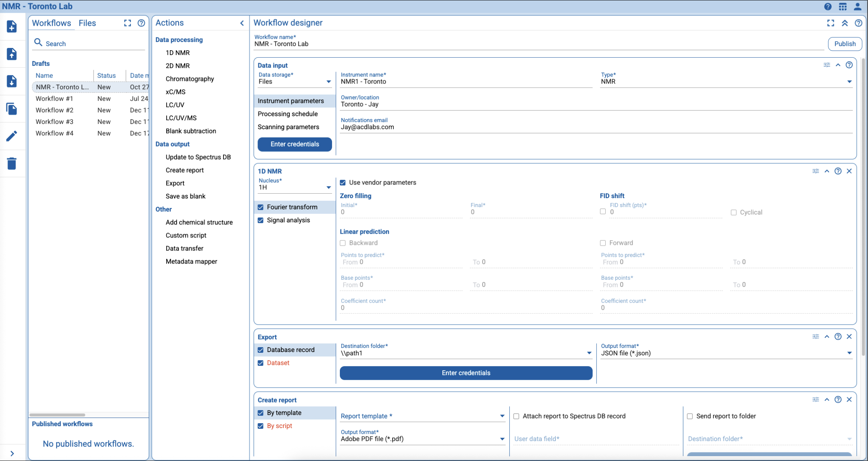Click the apps grid icon in title bar
This screenshot has width=868, height=461.
point(842,6)
